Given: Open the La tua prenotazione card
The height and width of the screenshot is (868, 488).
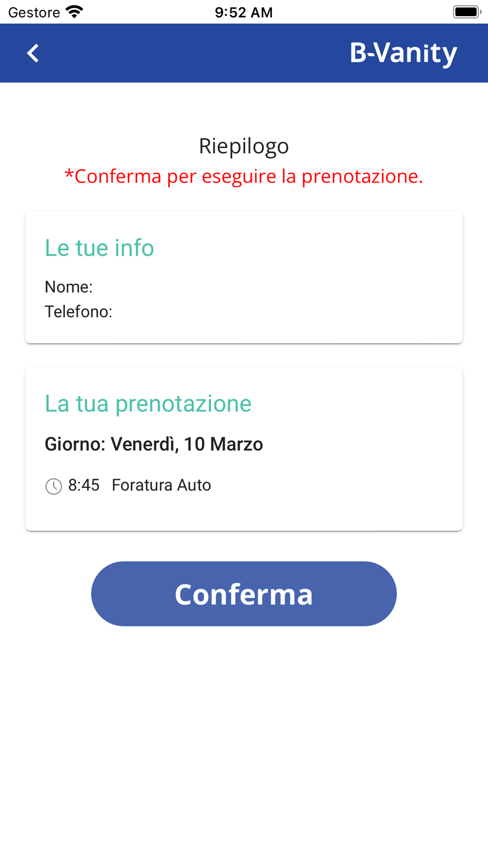Looking at the screenshot, I should (x=244, y=449).
